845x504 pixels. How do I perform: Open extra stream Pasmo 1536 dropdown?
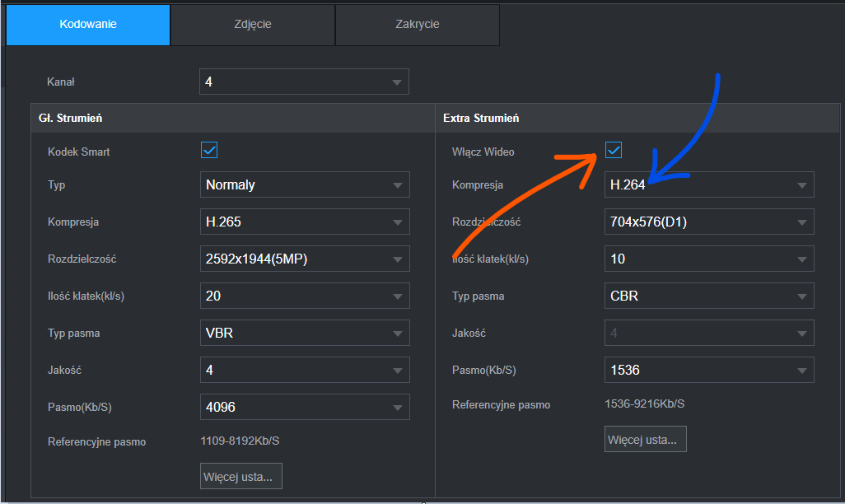[709, 370]
